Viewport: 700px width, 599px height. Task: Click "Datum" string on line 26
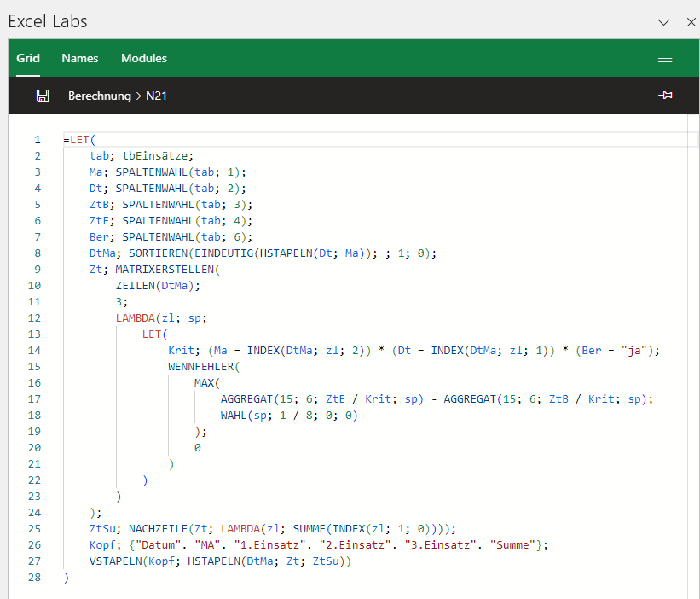[158, 545]
